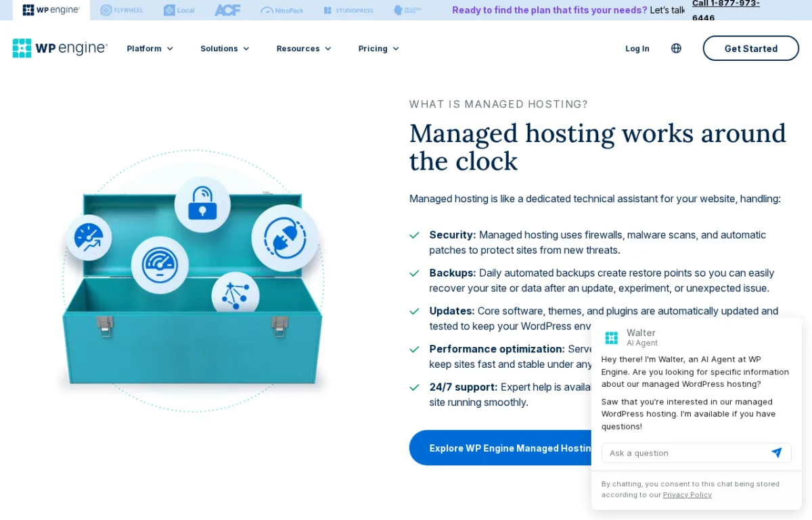The image size is (812, 520).
Task: Click Walter's 'Hey there!' chat greeting message
Action: click(x=696, y=371)
